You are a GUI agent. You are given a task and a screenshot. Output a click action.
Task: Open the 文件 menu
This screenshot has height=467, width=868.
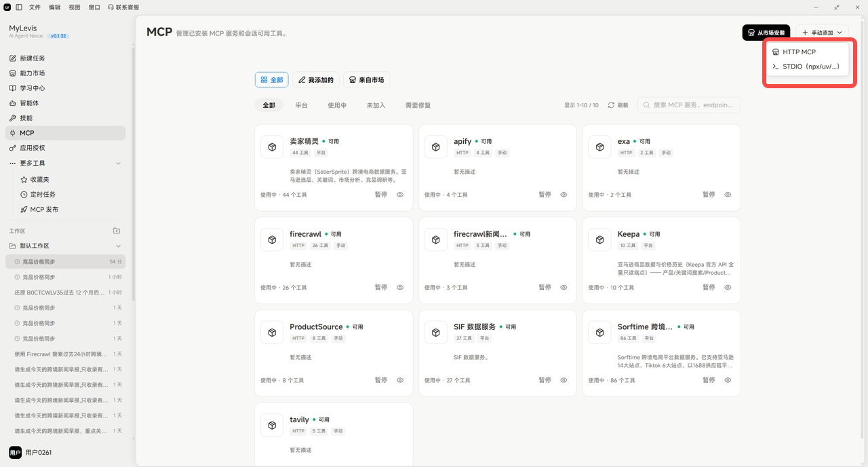point(35,7)
